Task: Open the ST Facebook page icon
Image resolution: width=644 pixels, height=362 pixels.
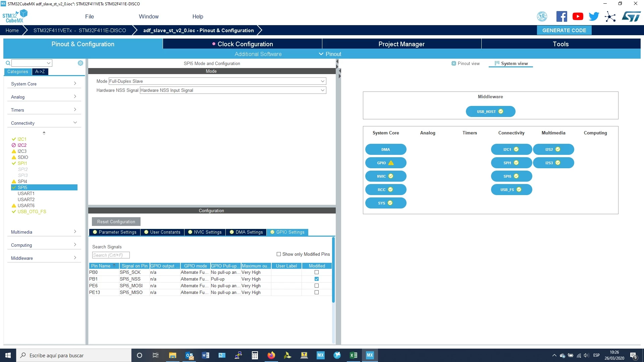Action: click(562, 16)
